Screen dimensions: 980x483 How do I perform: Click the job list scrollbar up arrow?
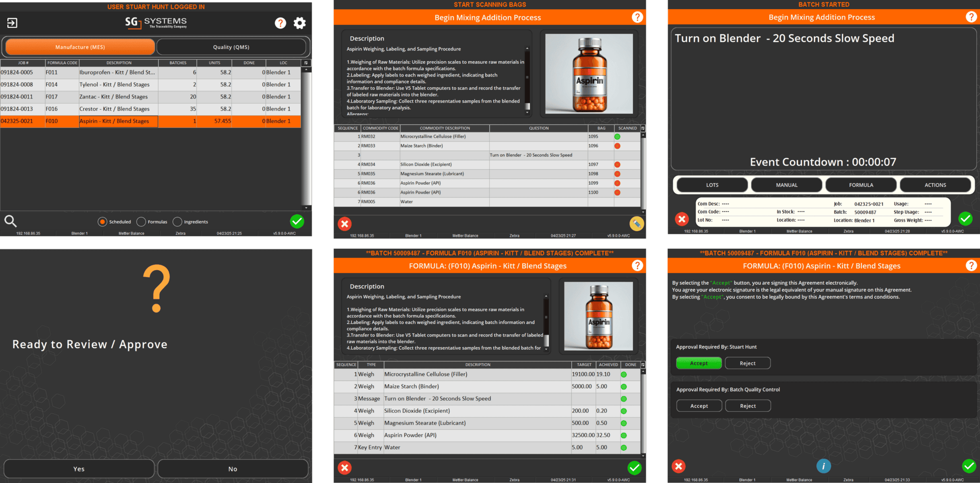tap(306, 70)
